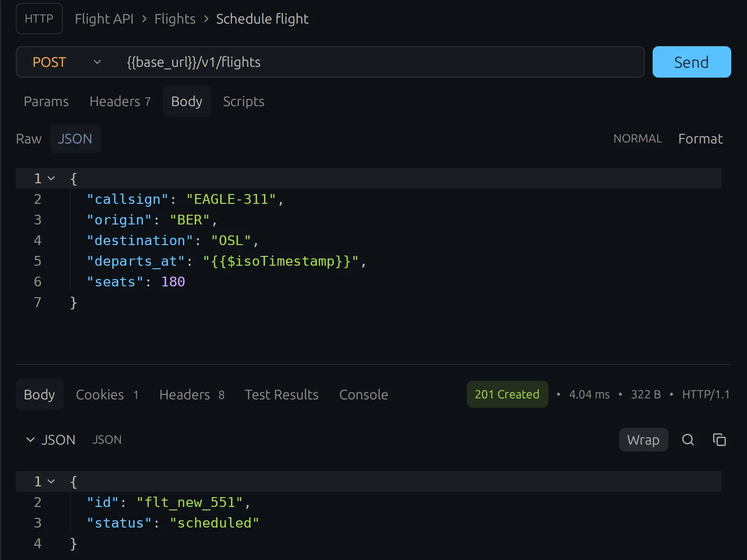Select JSON body type tab

pos(75,139)
